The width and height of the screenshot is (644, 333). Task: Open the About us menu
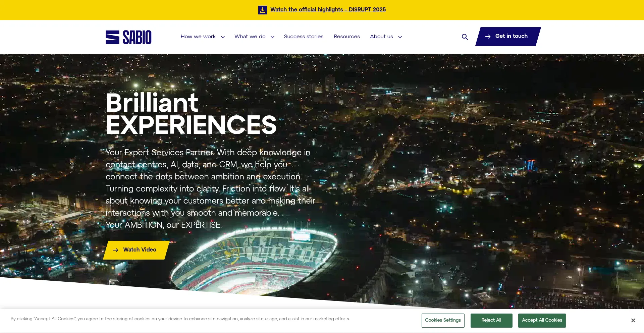pyautogui.click(x=381, y=37)
